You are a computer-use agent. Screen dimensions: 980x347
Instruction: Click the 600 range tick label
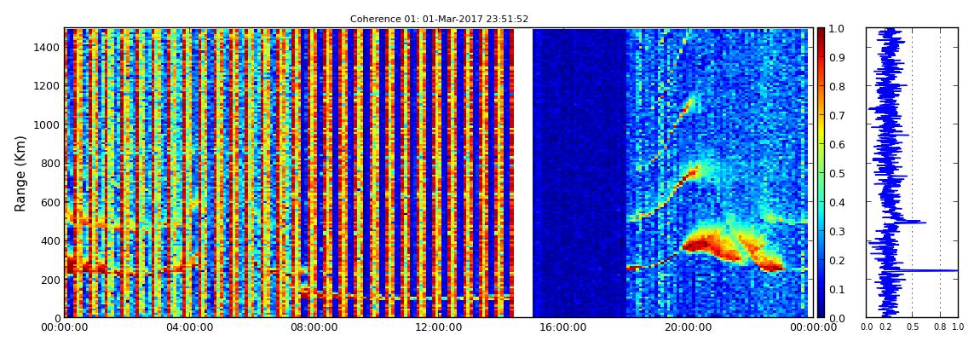point(49,202)
